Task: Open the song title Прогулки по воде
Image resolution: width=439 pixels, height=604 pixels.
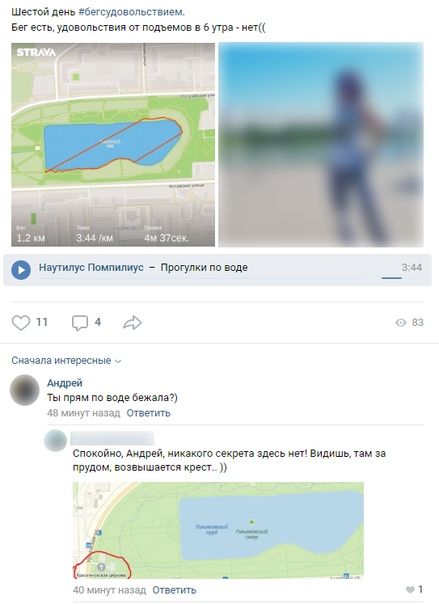Action: point(204,267)
